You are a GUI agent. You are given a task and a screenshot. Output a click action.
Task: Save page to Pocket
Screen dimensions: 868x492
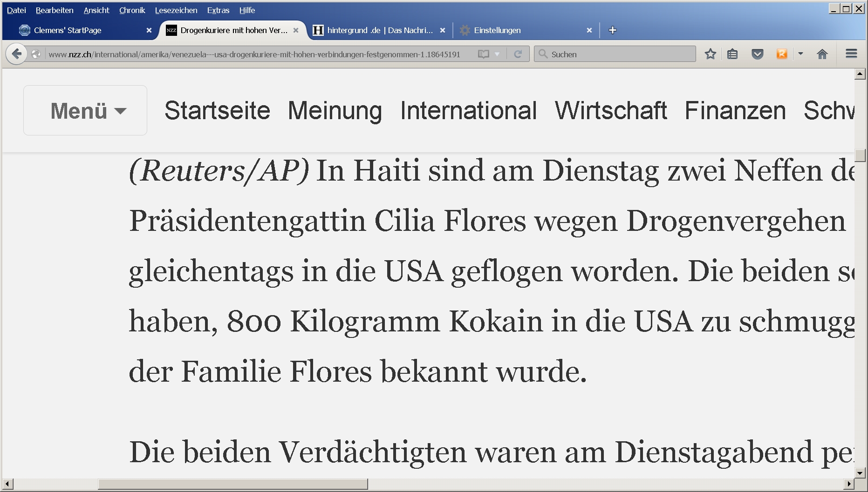(x=758, y=54)
